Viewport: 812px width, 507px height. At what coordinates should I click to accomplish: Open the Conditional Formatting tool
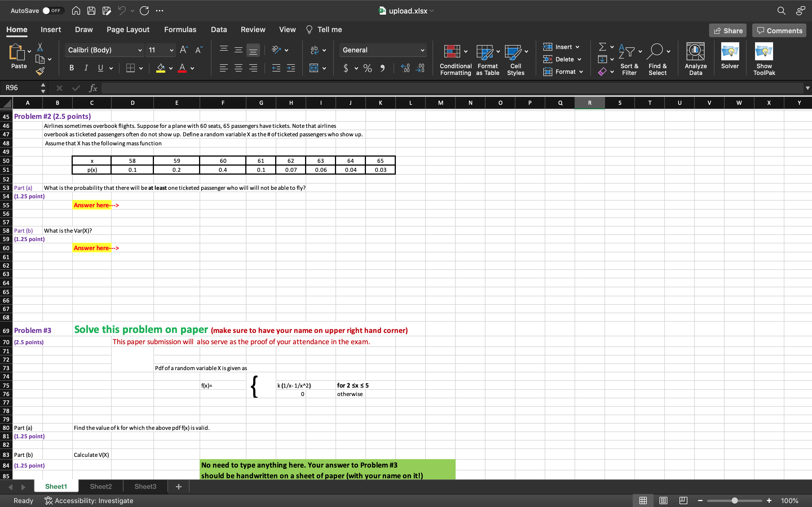[x=455, y=59]
